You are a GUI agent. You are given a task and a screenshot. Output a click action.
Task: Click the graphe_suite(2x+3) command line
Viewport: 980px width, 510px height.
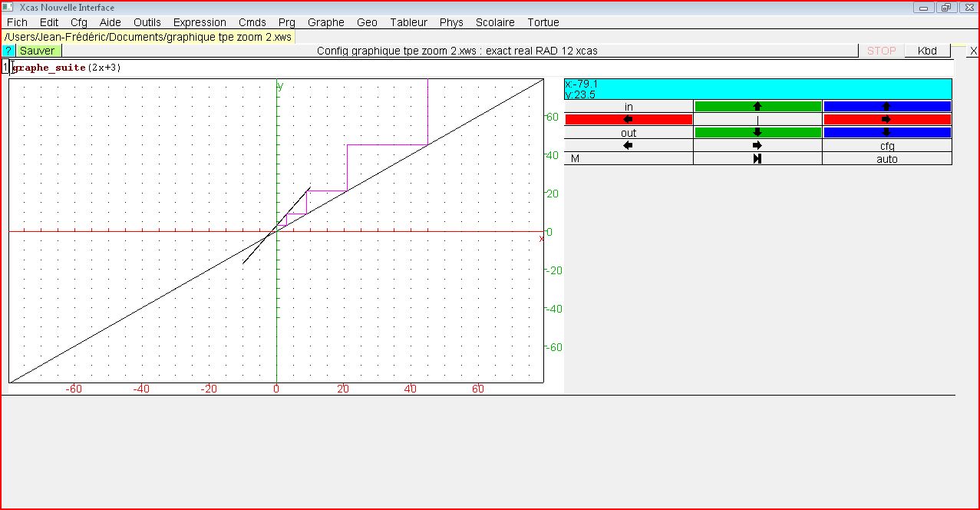pyautogui.click(x=482, y=68)
